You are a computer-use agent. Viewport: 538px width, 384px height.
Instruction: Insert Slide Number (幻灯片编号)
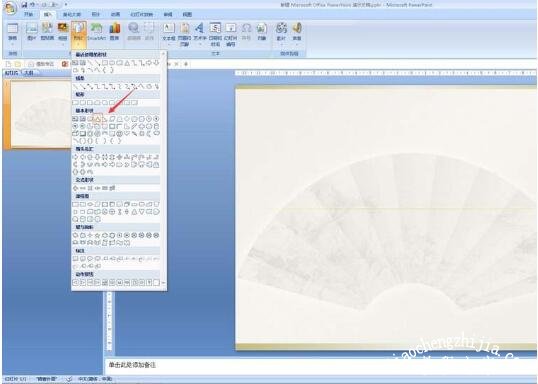click(231, 34)
